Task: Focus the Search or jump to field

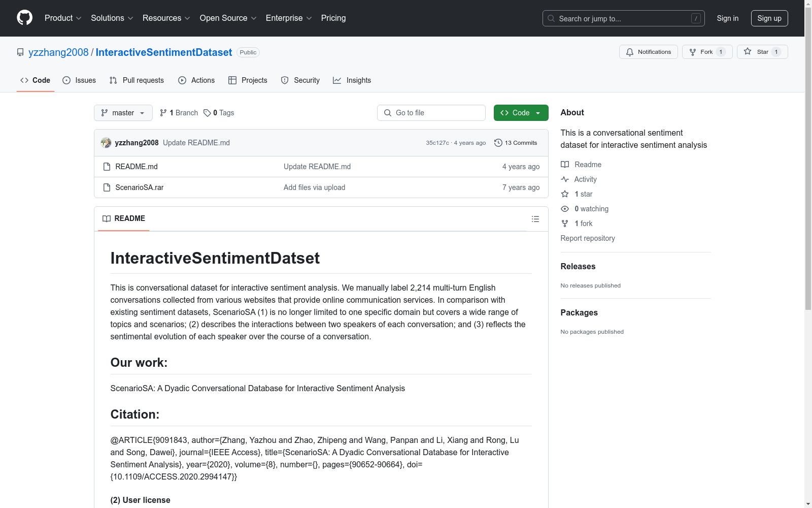Action: (623, 18)
